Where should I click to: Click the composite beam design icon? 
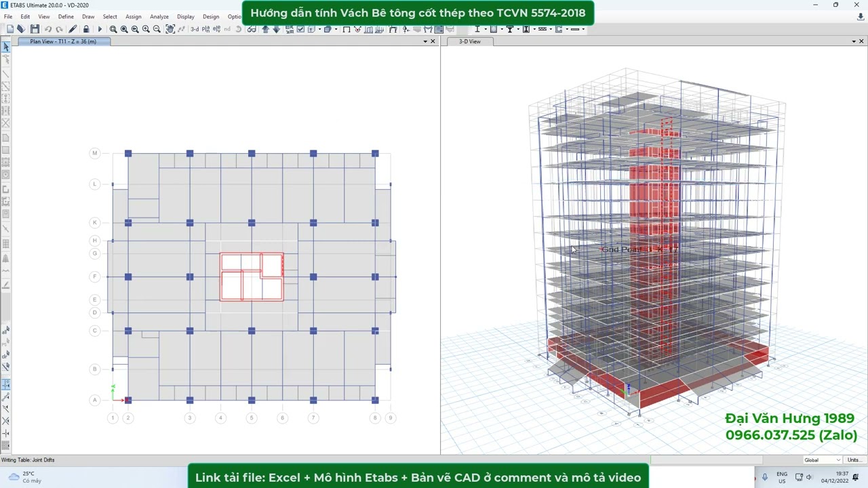click(x=510, y=29)
